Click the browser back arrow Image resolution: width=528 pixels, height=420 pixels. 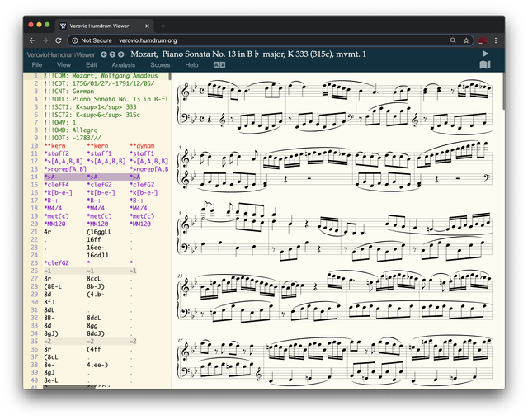click(x=32, y=40)
